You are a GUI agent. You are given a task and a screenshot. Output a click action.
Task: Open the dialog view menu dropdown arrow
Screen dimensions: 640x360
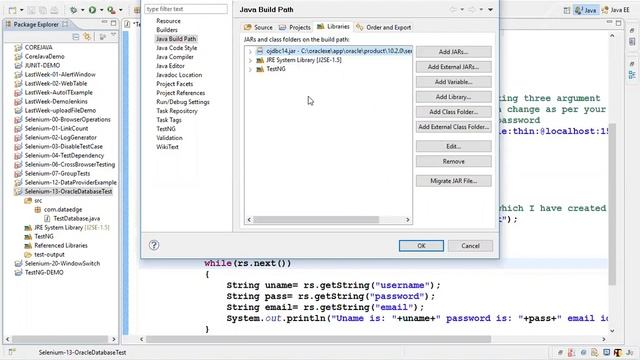coord(490,10)
